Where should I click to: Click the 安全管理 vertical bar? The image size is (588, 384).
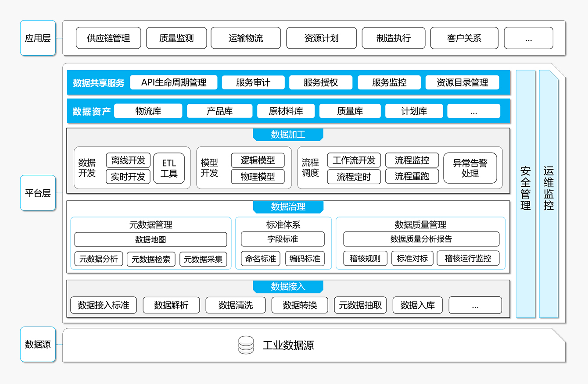tap(526, 194)
